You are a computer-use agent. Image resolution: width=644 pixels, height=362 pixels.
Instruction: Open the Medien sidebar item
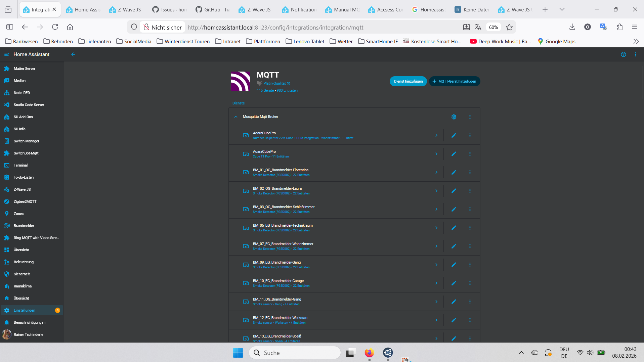(x=32, y=81)
